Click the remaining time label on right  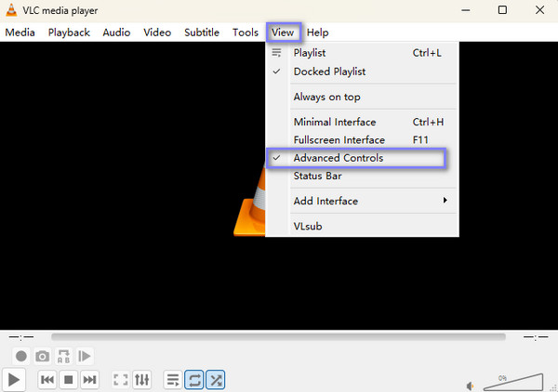point(536,337)
